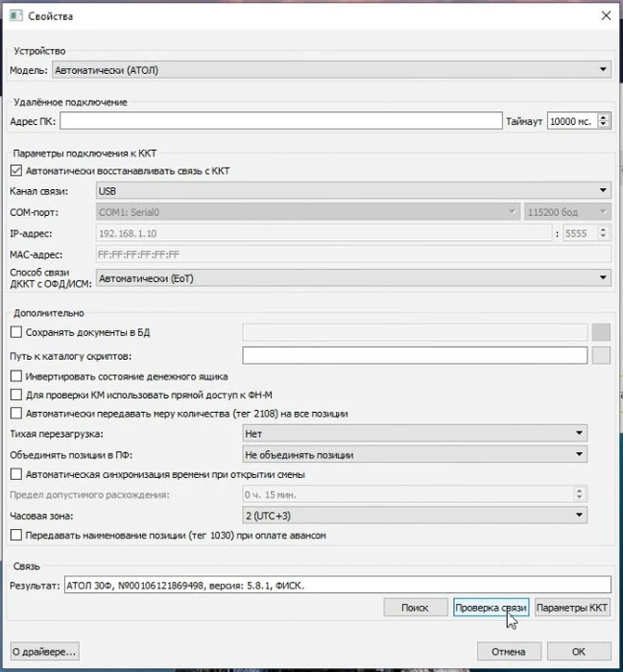Toggle Инвертировать состояние денежного ящика
Screen dimensions: 623x672
(x=16, y=375)
